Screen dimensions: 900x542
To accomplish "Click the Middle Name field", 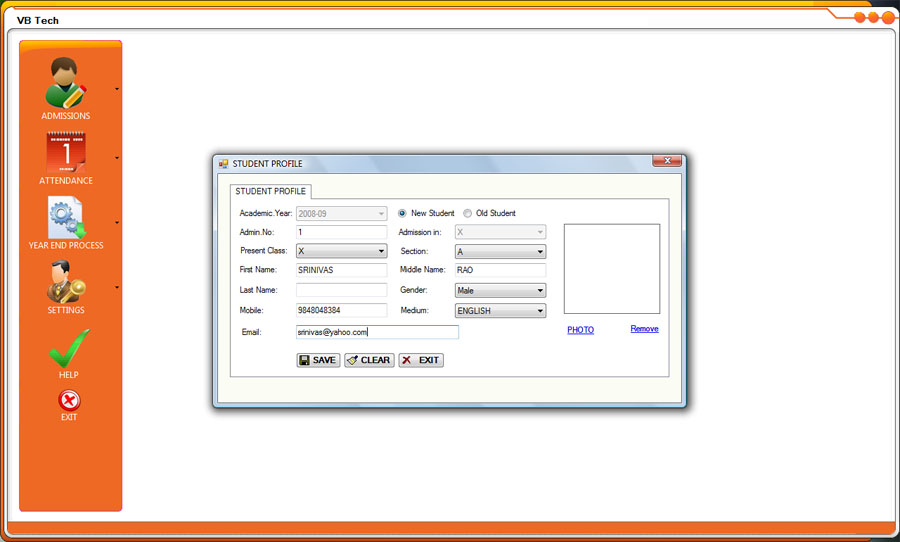I will 500,270.
